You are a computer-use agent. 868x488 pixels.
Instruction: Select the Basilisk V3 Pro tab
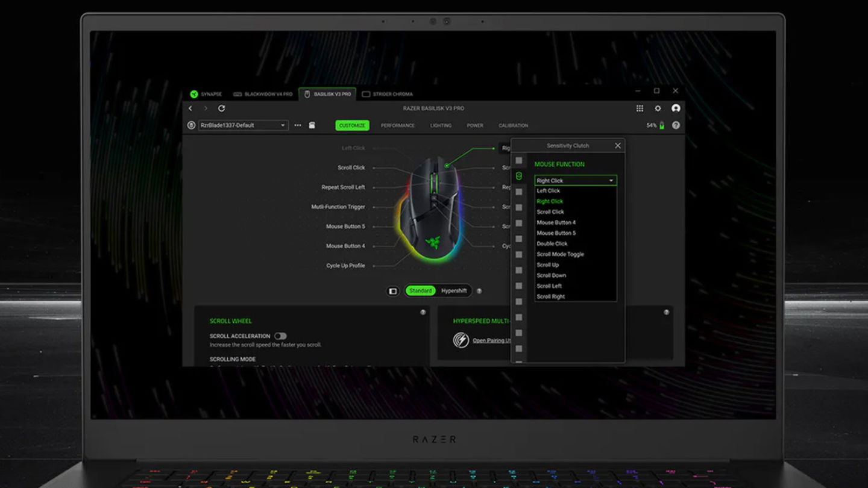tap(327, 94)
